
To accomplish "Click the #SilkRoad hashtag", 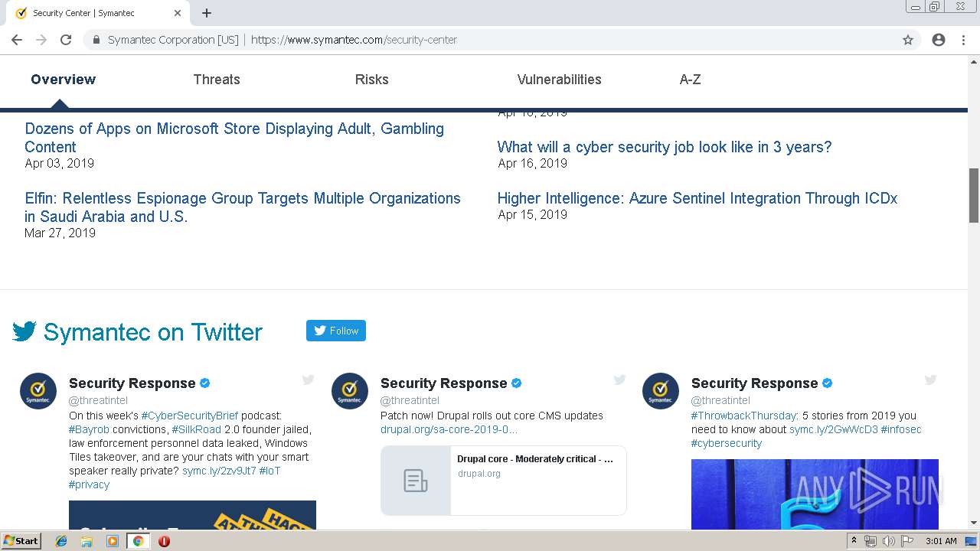I will (198, 429).
